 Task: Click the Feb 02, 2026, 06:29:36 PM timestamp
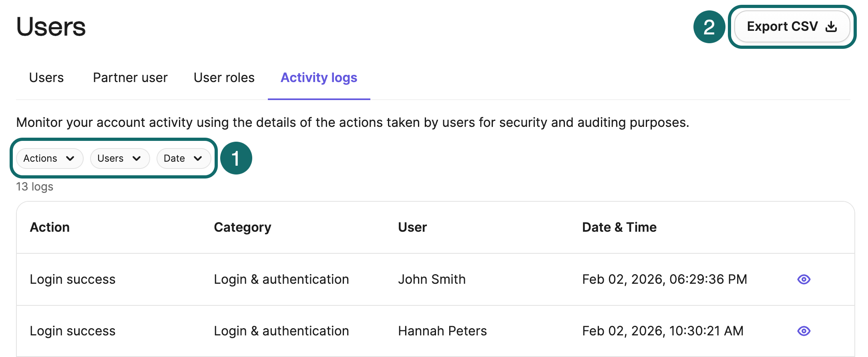664,279
